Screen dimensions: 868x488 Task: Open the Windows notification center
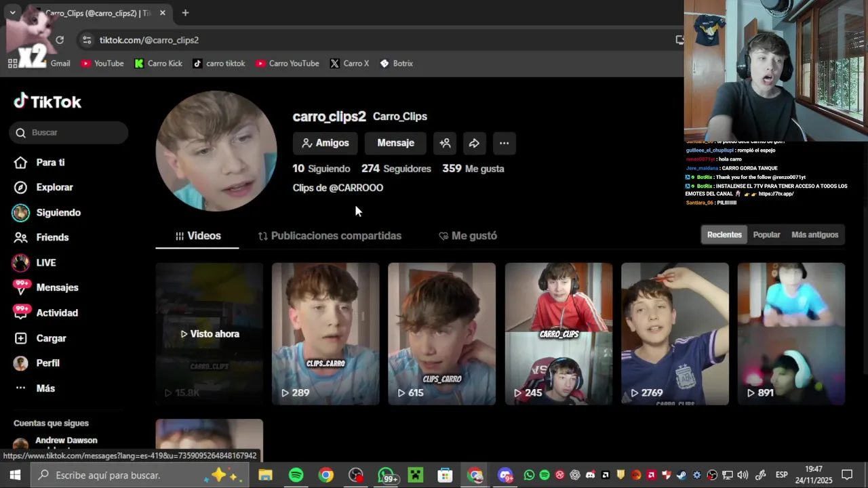point(847,475)
